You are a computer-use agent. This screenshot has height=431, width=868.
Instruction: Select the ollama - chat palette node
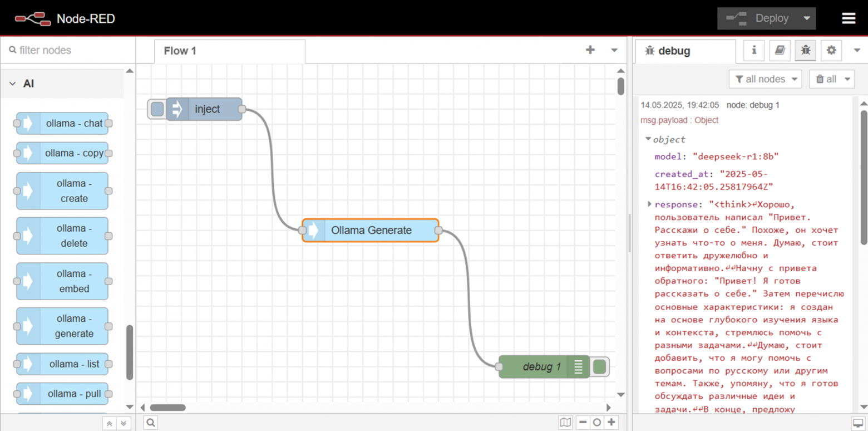[62, 124]
